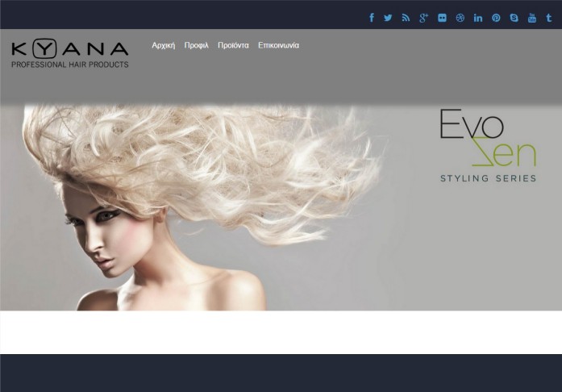Open the Facebook social icon
The height and width of the screenshot is (392, 562).
(372, 18)
